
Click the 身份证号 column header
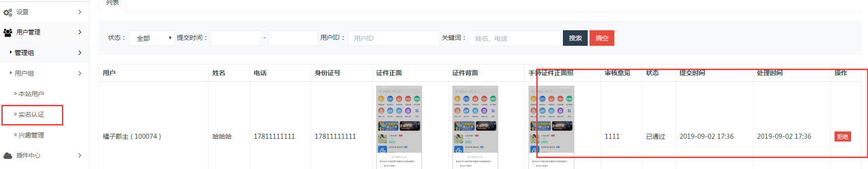tap(328, 73)
